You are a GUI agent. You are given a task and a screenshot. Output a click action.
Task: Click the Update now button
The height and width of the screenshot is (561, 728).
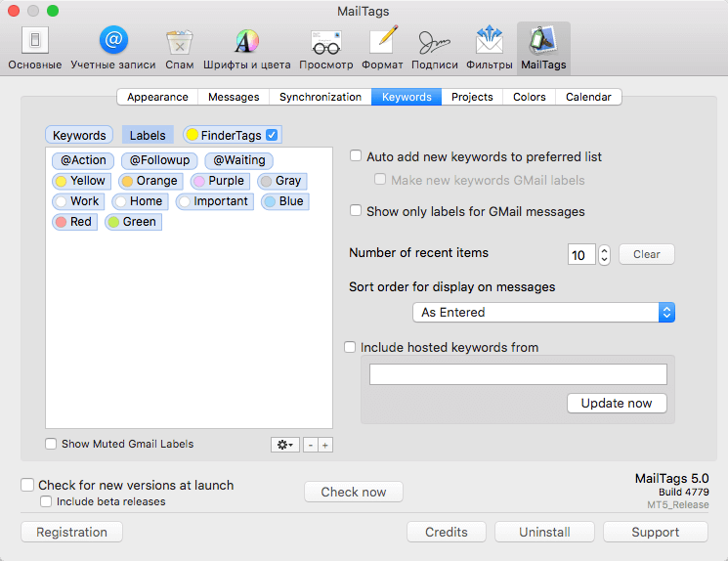[x=617, y=403]
